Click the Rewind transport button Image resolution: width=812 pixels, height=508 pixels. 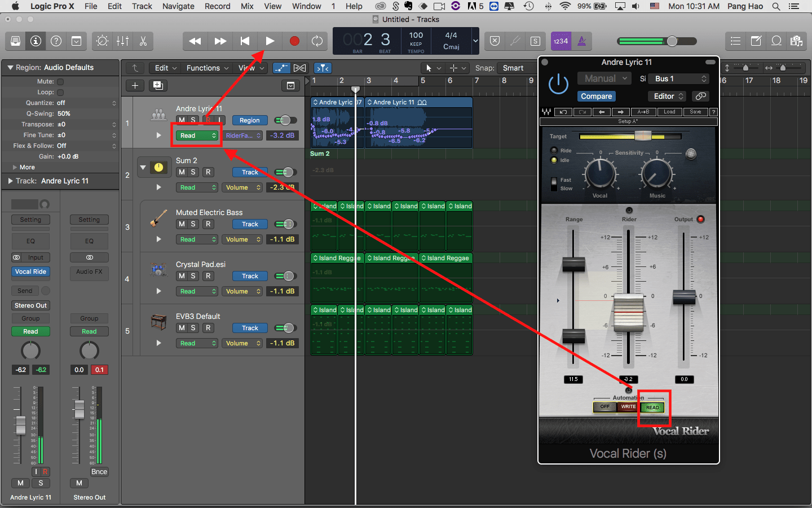point(195,41)
